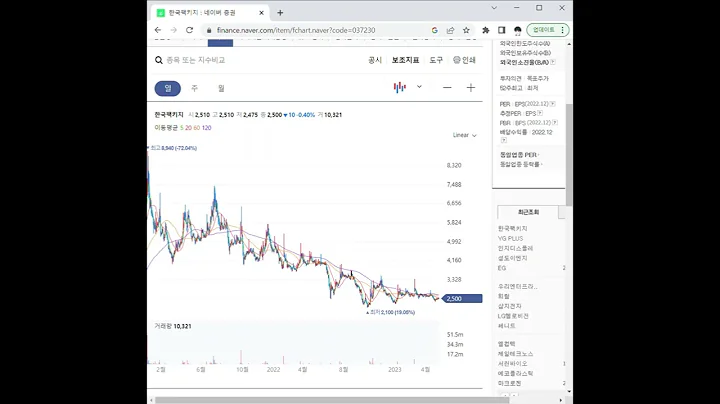The height and width of the screenshot is (404, 720).
Task: Toggle the 120-day moving average
Action: click(x=207, y=128)
